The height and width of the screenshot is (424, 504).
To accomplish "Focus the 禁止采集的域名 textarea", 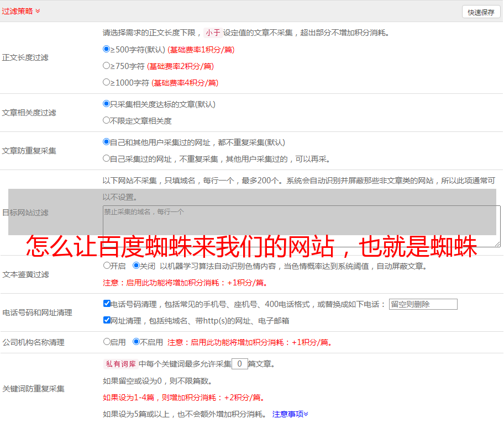I will 302,226.
